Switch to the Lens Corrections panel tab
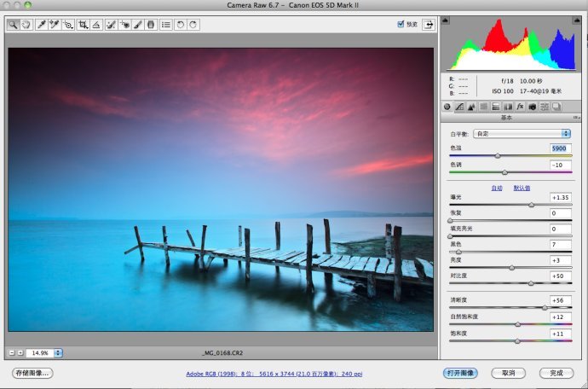The image size is (588, 389). tap(508, 107)
